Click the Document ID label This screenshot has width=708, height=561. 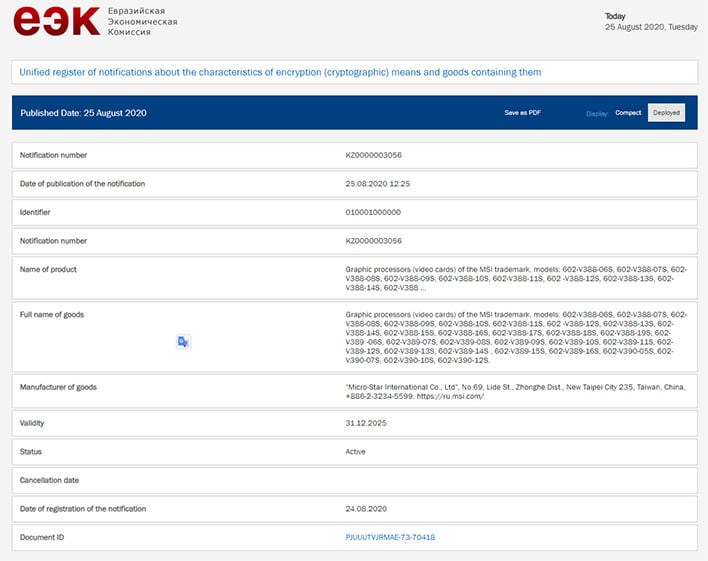click(42, 537)
